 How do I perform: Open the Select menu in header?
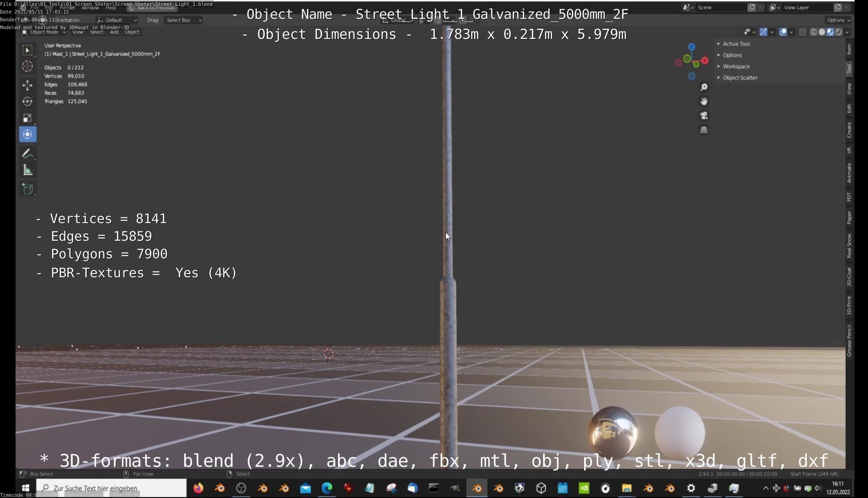point(96,32)
